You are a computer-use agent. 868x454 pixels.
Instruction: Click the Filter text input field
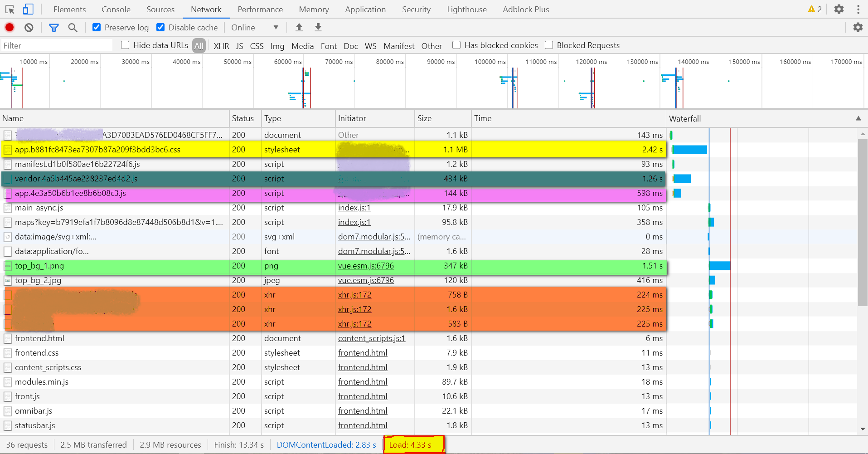click(57, 45)
